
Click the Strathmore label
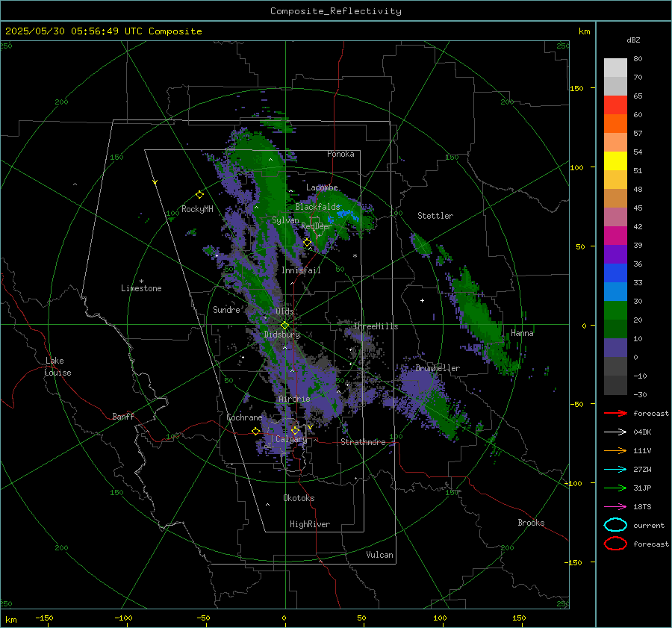pyautogui.click(x=363, y=442)
